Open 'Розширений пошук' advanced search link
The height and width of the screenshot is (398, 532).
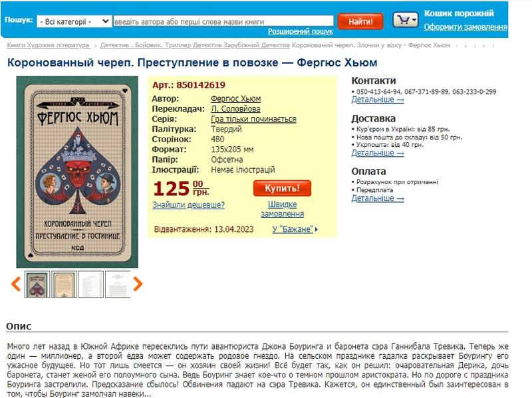[301, 31]
